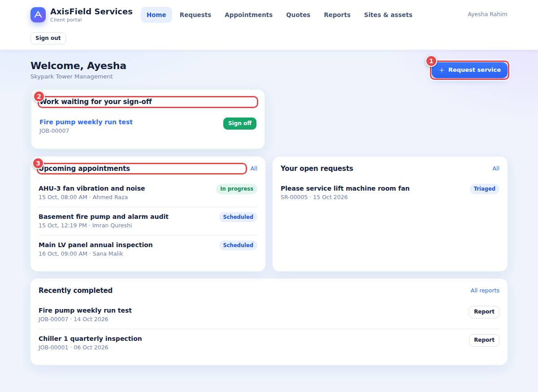
Task: Open the Home tab
Action: pyautogui.click(x=156, y=15)
